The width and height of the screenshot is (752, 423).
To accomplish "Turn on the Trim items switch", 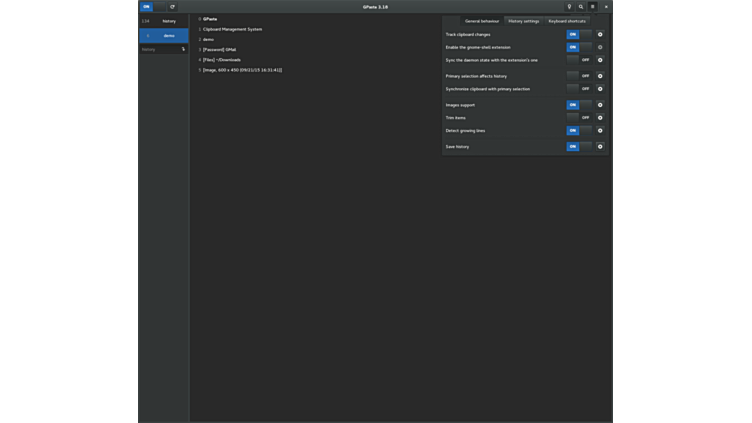I will (x=578, y=118).
